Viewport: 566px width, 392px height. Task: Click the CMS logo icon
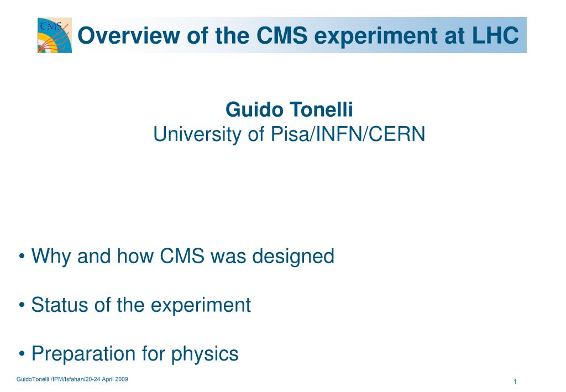tap(55, 35)
